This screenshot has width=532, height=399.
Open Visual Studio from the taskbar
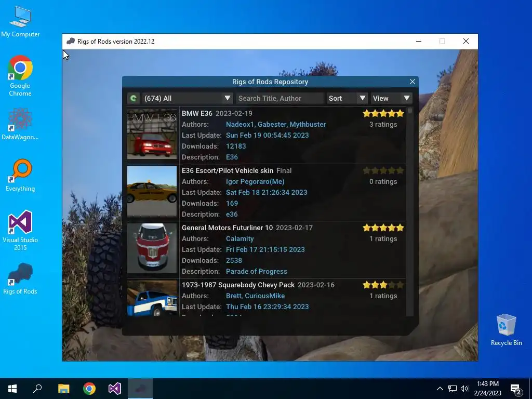115,389
